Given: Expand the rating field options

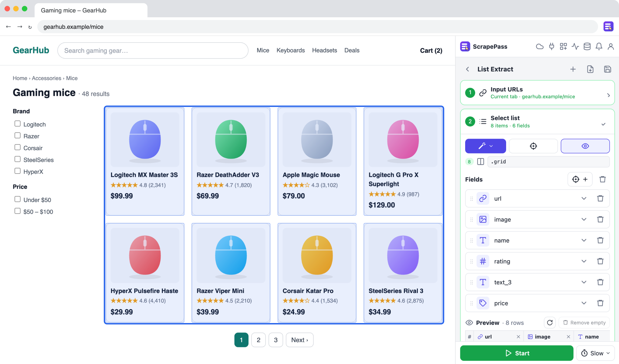Looking at the screenshot, I should tap(584, 261).
